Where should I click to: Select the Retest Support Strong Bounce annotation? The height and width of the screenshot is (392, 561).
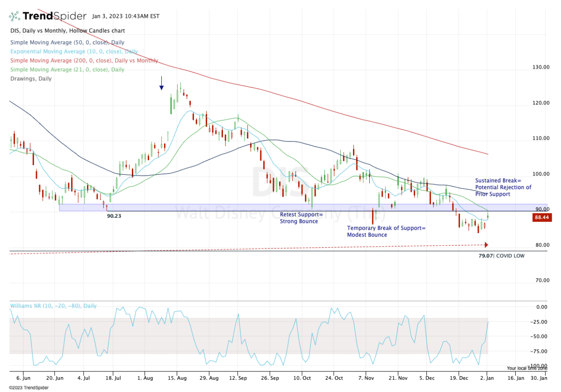301,218
